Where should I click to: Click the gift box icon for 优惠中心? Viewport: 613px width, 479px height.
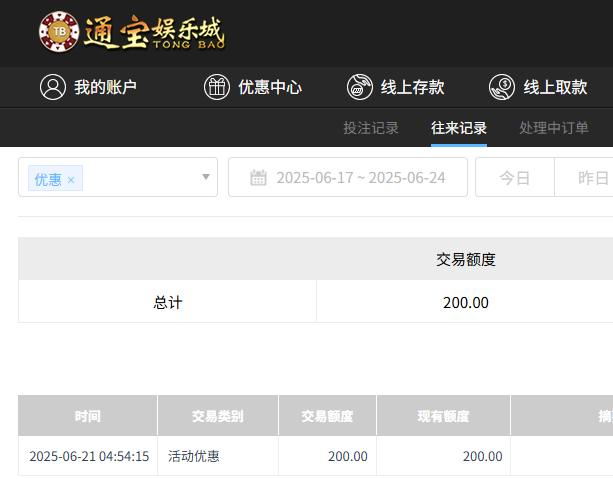pyautogui.click(x=217, y=87)
